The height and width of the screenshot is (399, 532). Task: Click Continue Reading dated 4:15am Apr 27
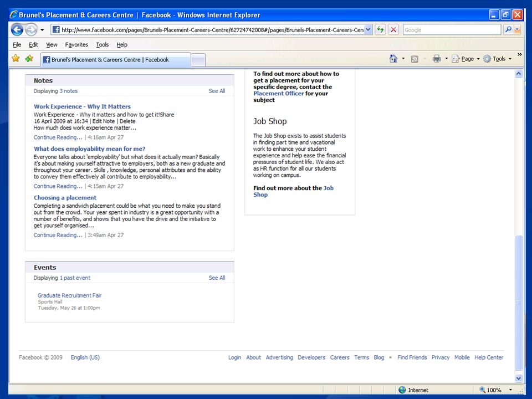tap(58, 186)
